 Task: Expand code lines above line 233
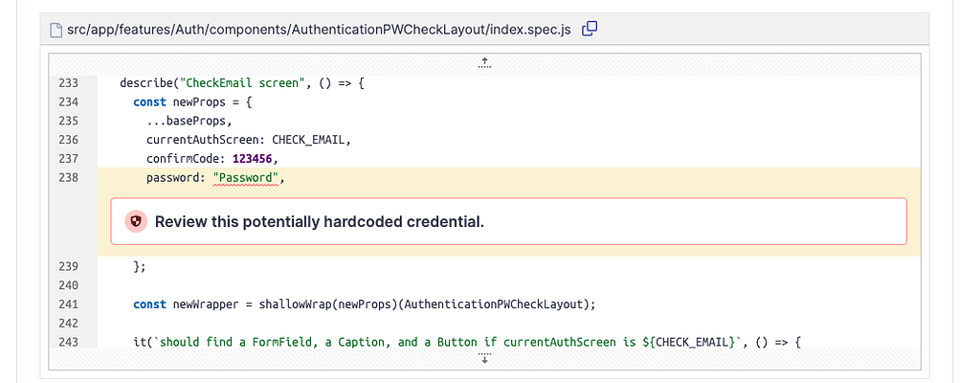pyautogui.click(x=484, y=63)
